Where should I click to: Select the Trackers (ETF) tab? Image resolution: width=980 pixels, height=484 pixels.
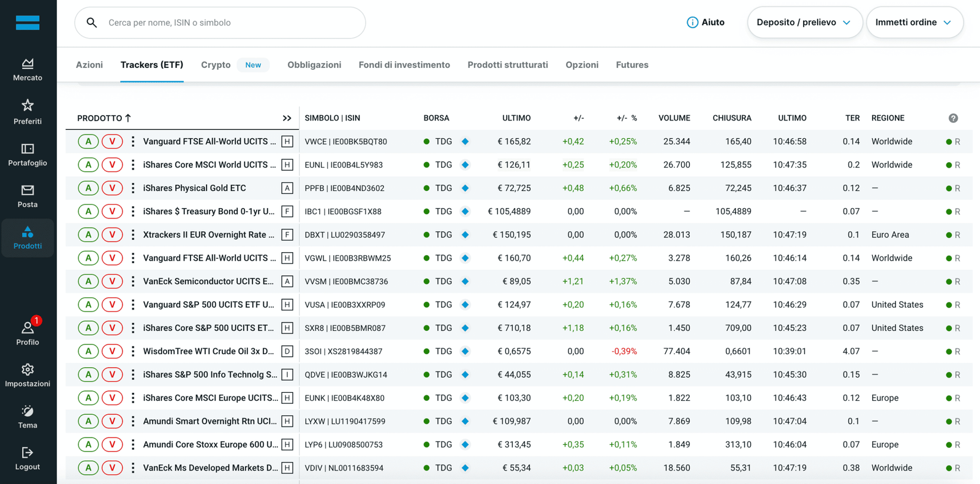[x=152, y=65]
